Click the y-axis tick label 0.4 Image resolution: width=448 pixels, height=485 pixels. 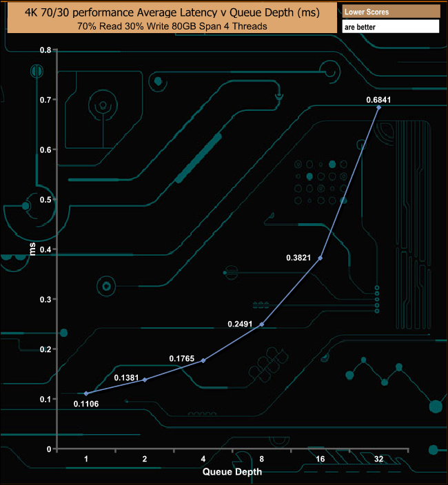click(x=45, y=249)
